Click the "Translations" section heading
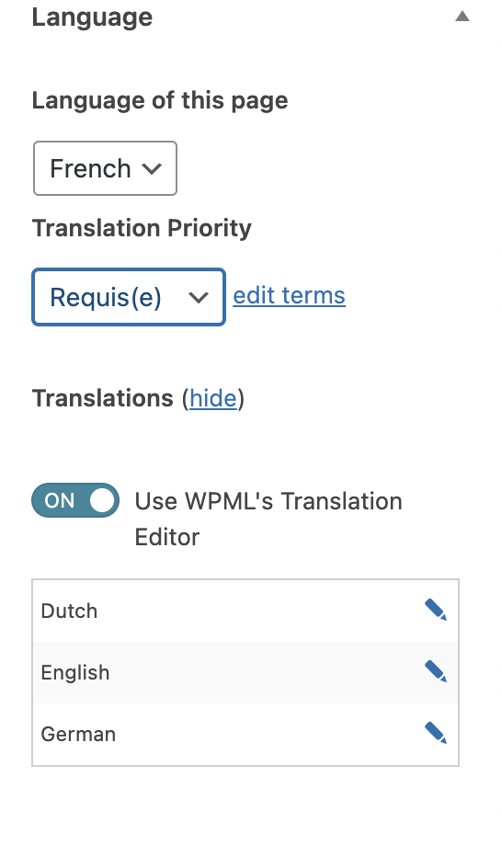 coord(103,398)
